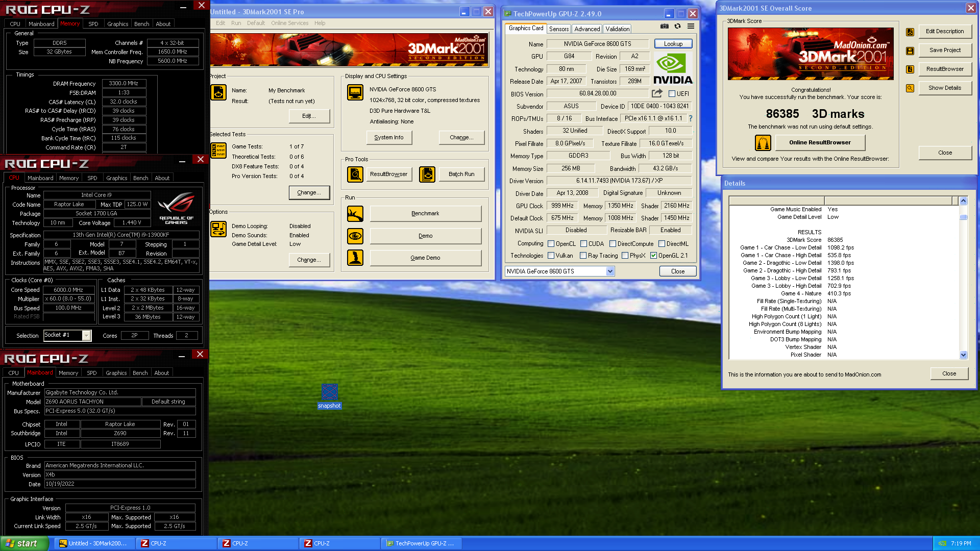The width and height of the screenshot is (980, 551).
Task: Take a GPU-Z screenshot with the camera icon
Action: [x=664, y=26]
